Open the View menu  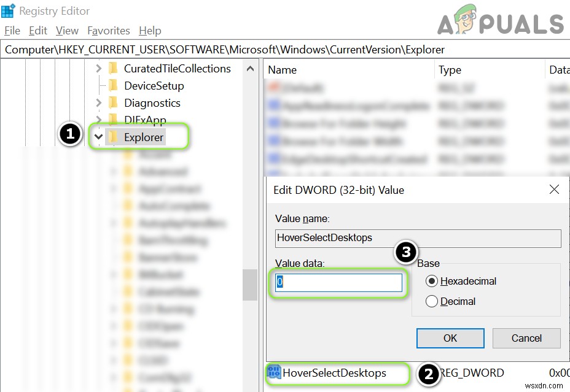[66, 30]
